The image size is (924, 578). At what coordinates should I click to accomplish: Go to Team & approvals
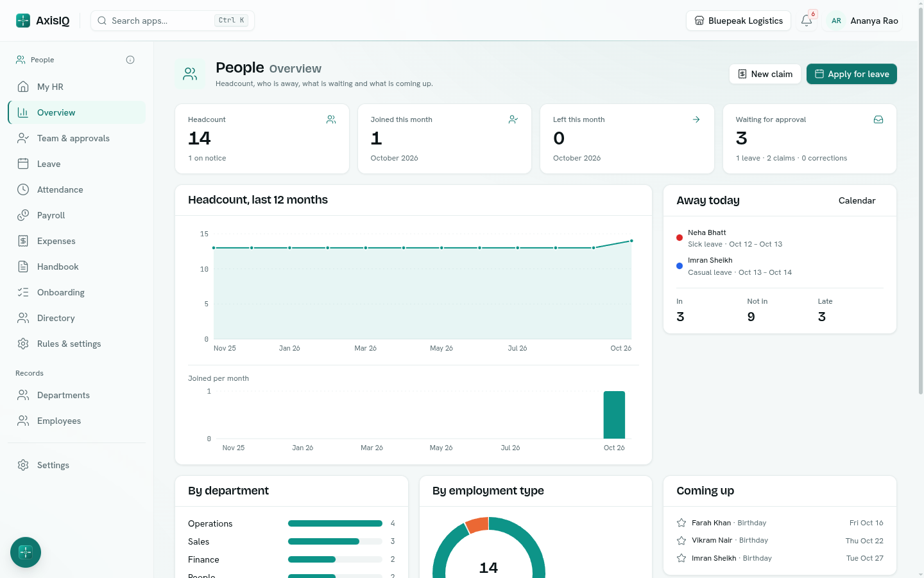[77, 138]
